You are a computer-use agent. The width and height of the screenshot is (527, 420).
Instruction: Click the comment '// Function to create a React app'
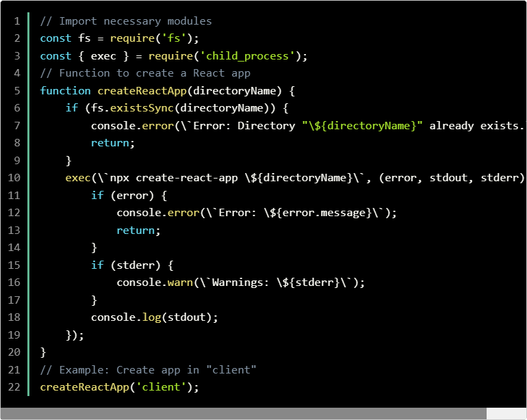tap(145, 73)
